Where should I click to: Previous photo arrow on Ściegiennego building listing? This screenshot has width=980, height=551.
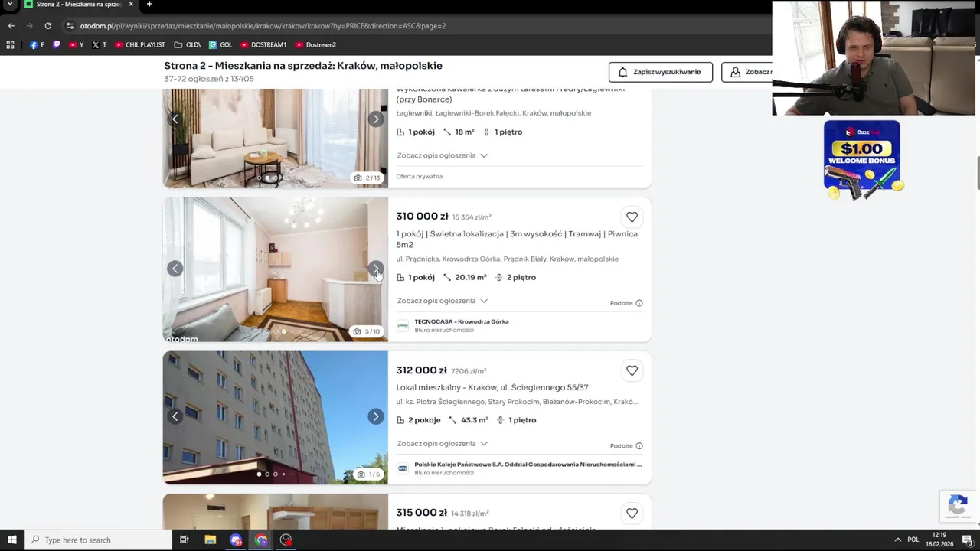coord(175,416)
